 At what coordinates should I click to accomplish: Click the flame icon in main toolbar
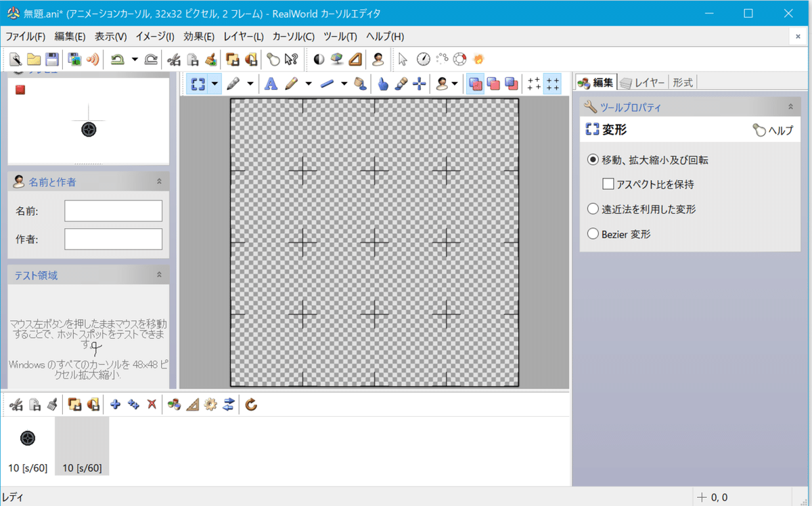tap(479, 59)
